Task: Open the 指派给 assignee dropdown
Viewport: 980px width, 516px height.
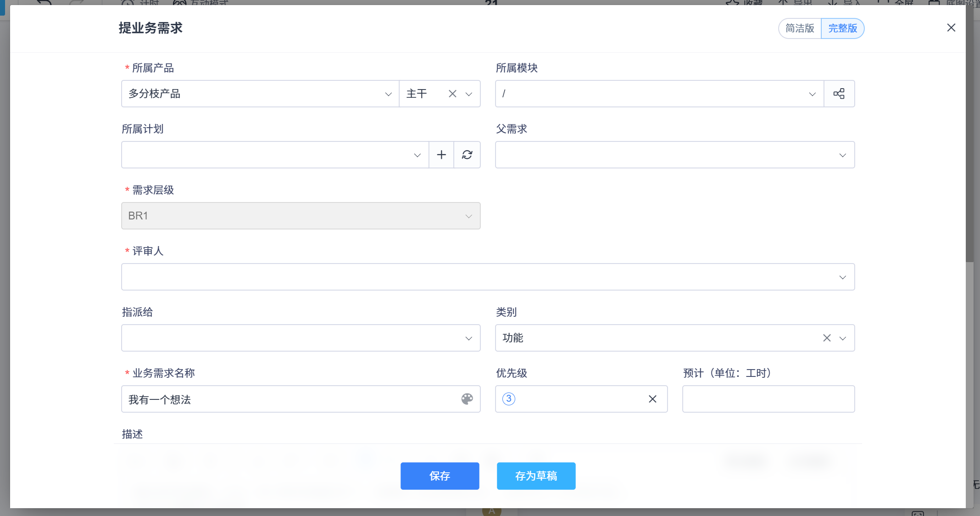Action: click(x=301, y=338)
